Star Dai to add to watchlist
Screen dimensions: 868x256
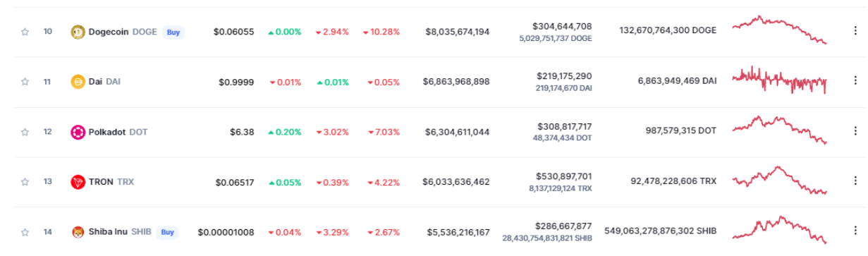[25, 82]
